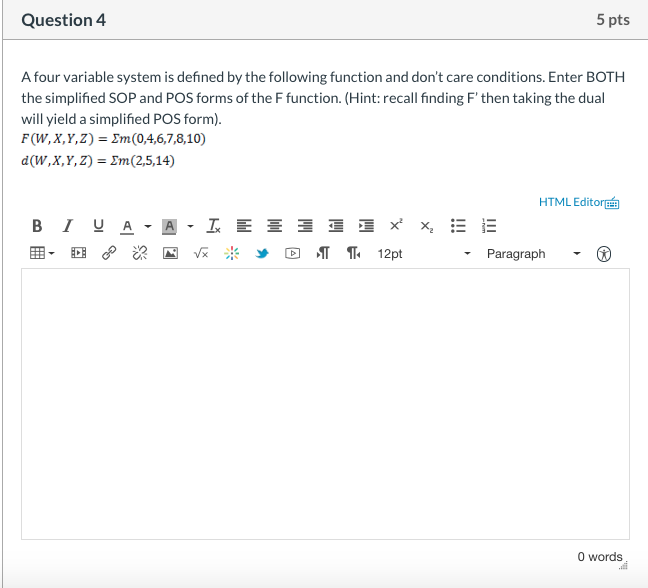The width and height of the screenshot is (648, 588).
Task: Open the 12pt font size dropdown
Action: click(424, 253)
